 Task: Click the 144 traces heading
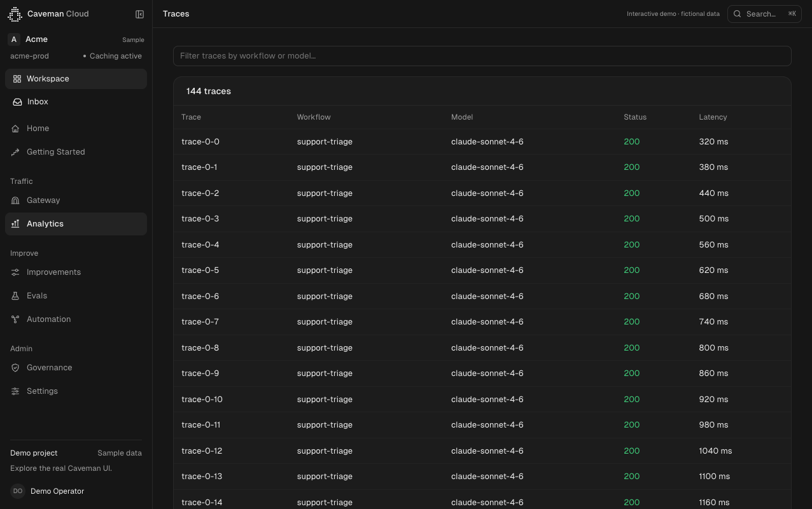click(209, 92)
